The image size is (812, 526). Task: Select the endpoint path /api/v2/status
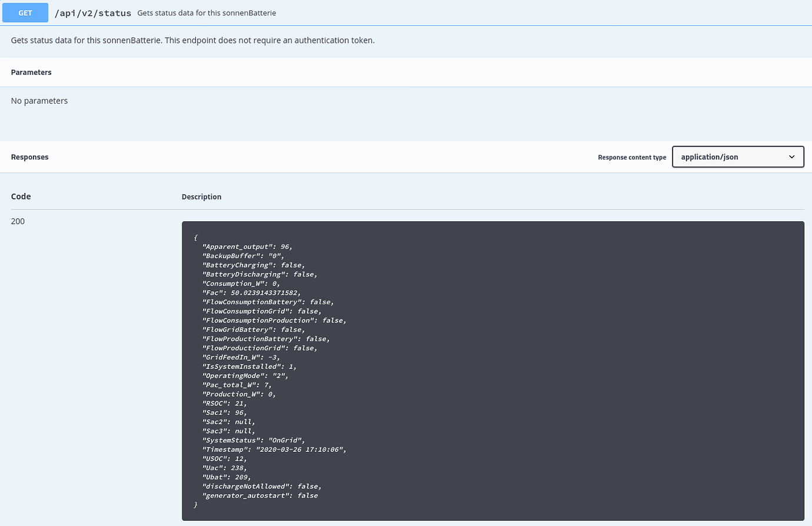[x=92, y=12]
